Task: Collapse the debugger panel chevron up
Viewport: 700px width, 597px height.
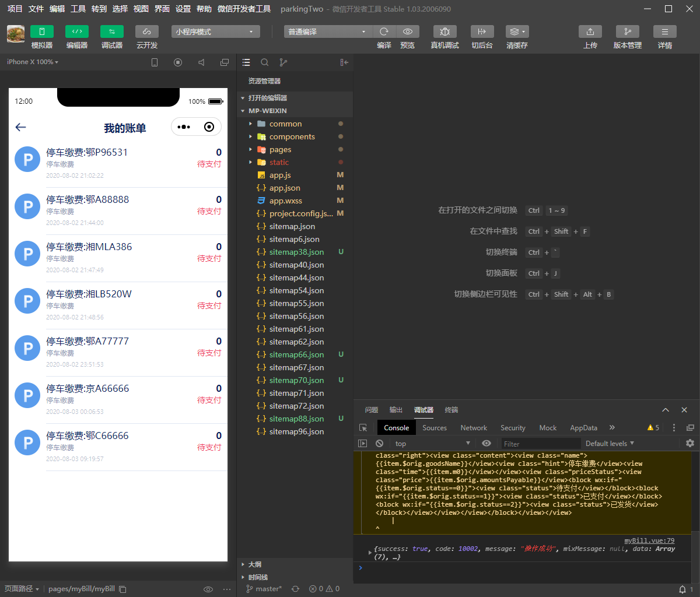Action: click(666, 410)
